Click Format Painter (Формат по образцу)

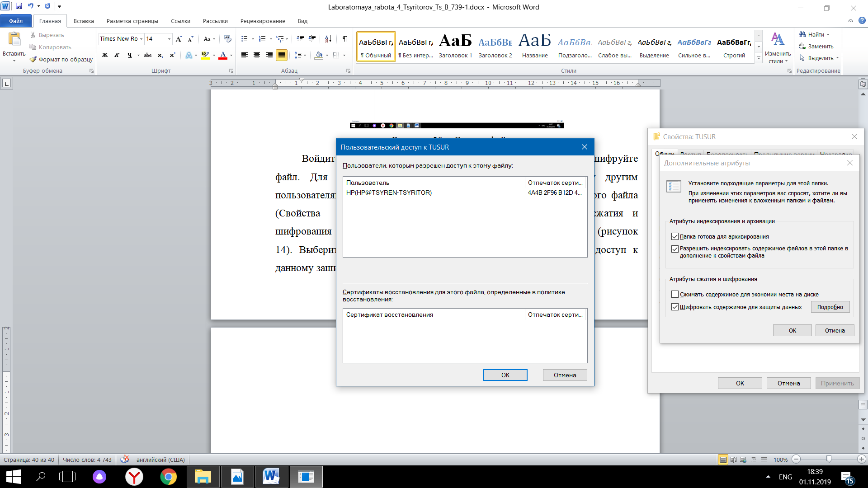click(61, 59)
